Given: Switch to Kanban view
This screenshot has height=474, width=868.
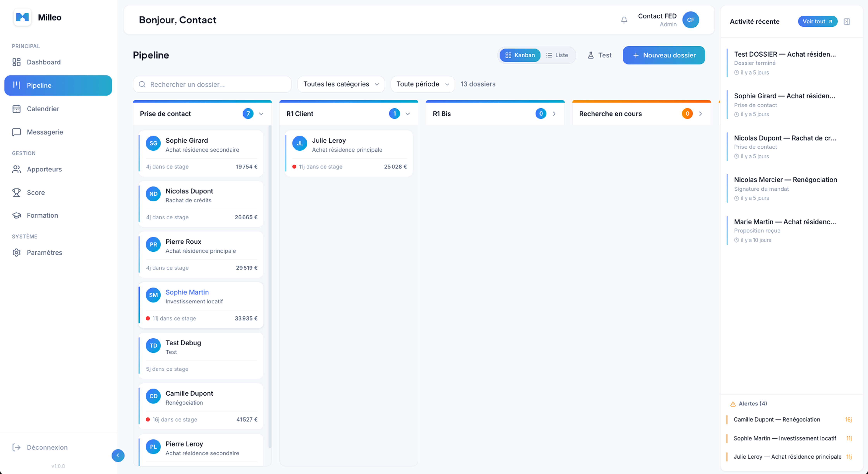Looking at the screenshot, I should click(x=520, y=55).
